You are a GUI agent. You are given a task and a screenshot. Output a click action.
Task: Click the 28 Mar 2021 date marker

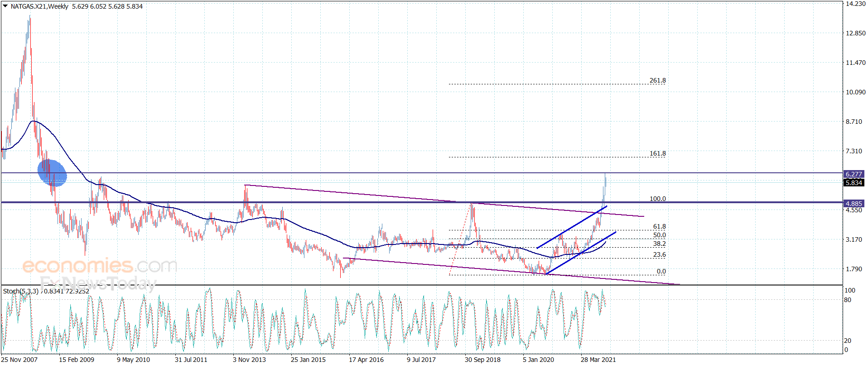tap(598, 360)
